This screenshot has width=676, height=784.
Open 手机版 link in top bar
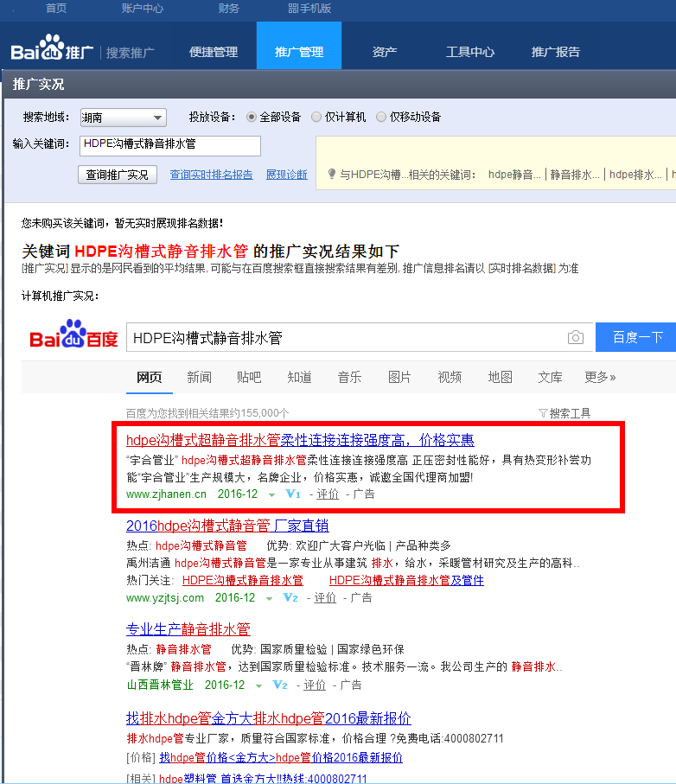315,8
